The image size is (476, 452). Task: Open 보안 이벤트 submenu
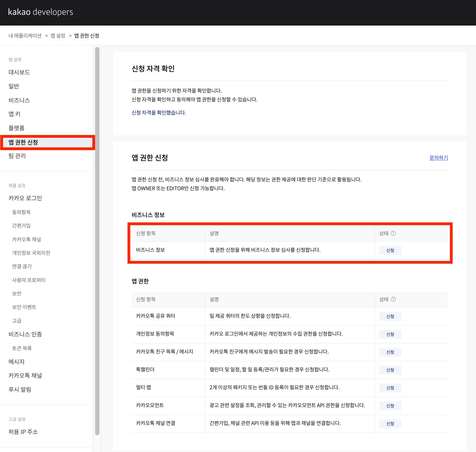click(24, 307)
